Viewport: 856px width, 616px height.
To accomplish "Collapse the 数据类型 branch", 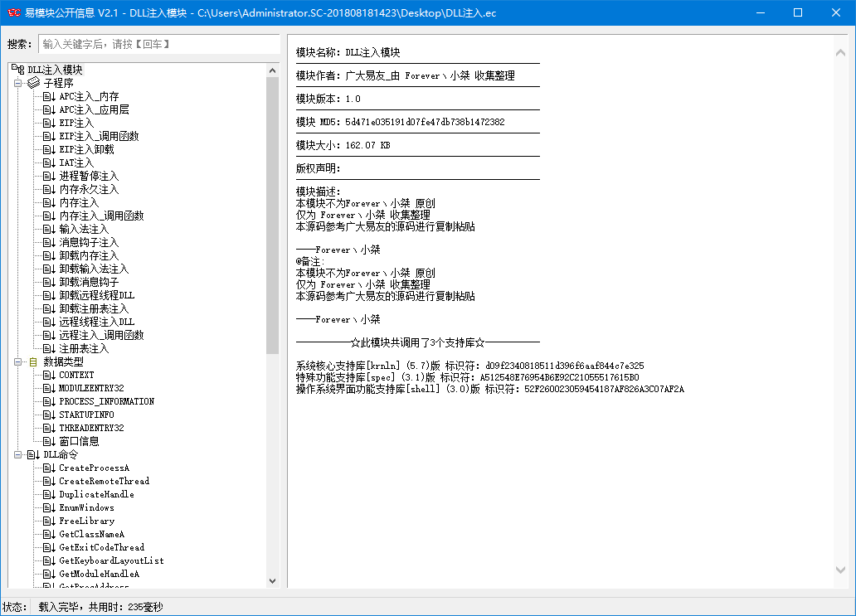I will [17, 361].
